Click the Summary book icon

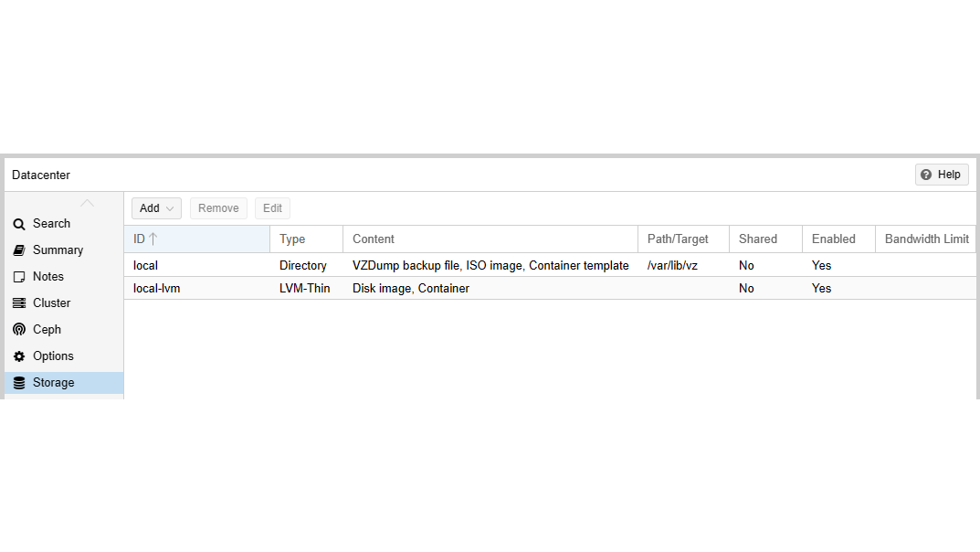(19, 250)
